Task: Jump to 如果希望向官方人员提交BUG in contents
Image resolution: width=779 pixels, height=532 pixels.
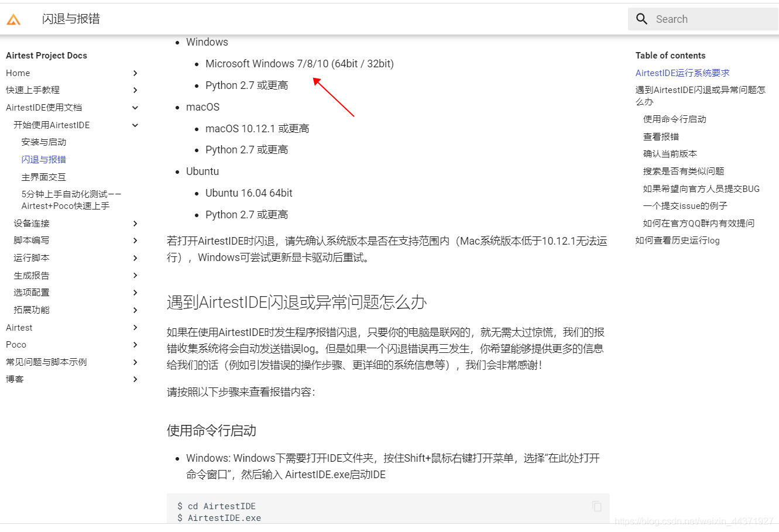Action: pos(701,189)
